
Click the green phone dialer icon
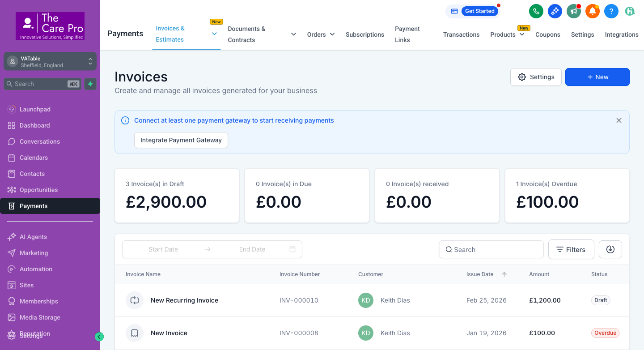tap(536, 11)
